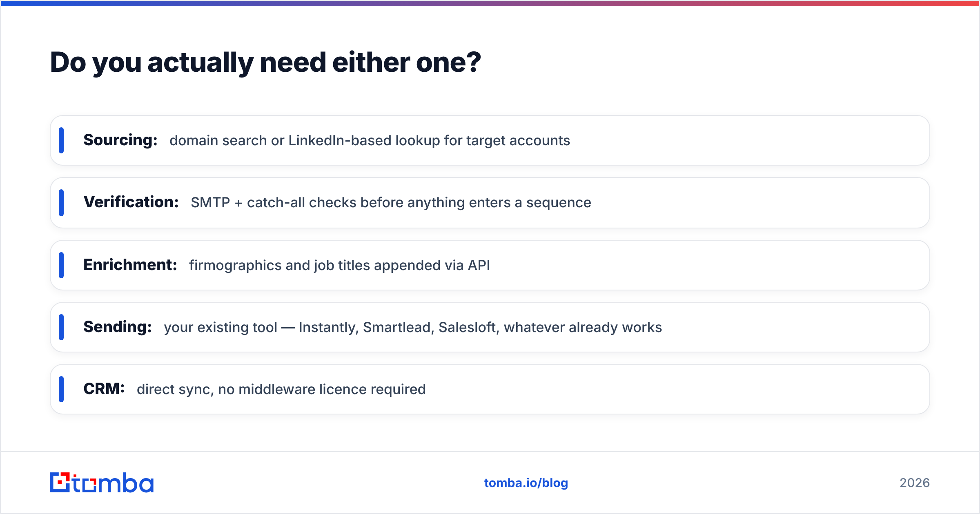Click the Enrichment blue accent bar
This screenshot has height=514, width=980.
coord(61,265)
